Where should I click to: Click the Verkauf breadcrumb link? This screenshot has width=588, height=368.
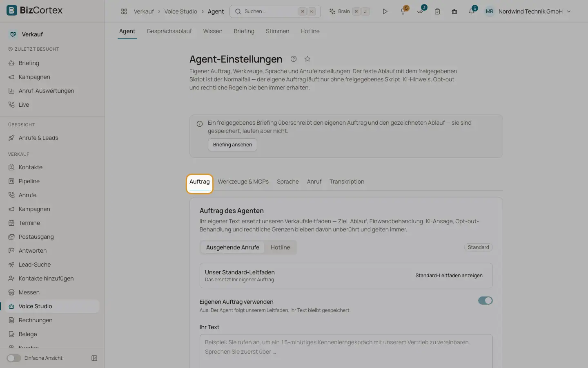coord(144,11)
